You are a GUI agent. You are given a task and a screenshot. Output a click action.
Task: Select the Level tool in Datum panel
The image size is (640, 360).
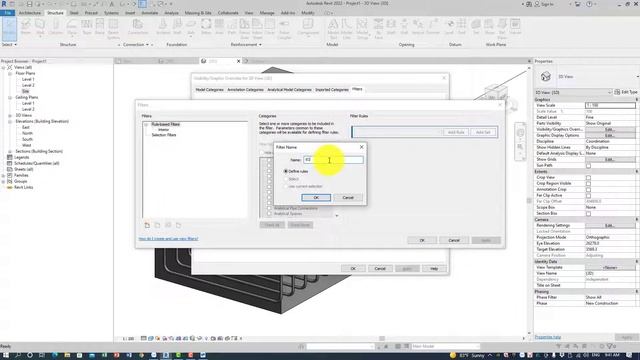pos(449,28)
